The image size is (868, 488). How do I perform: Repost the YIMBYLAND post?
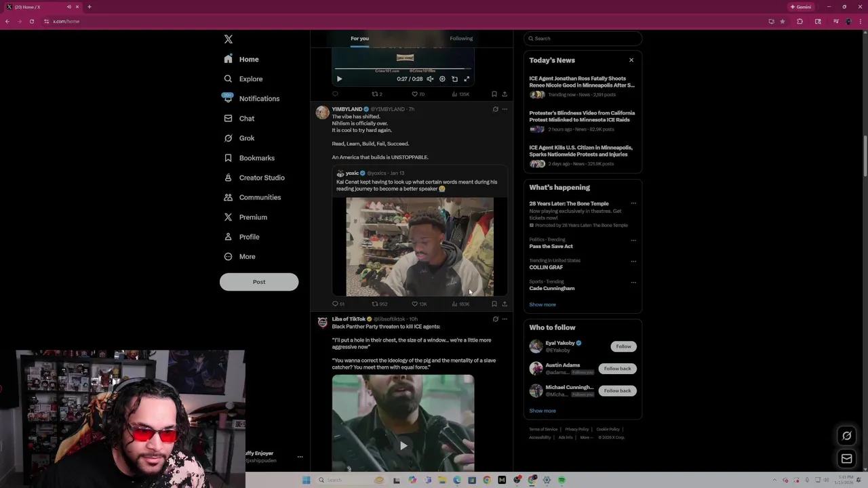(x=380, y=304)
